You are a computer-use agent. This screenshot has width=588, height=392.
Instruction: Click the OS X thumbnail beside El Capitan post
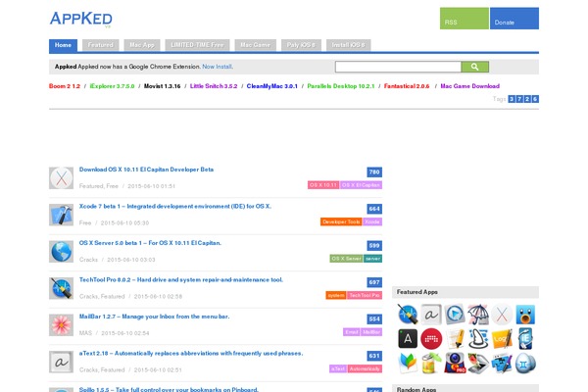[61, 177]
